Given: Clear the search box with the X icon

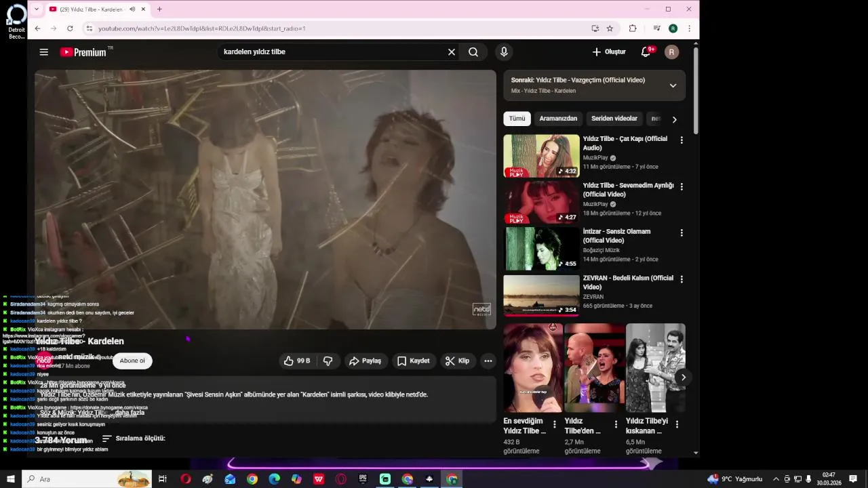Looking at the screenshot, I should [452, 52].
